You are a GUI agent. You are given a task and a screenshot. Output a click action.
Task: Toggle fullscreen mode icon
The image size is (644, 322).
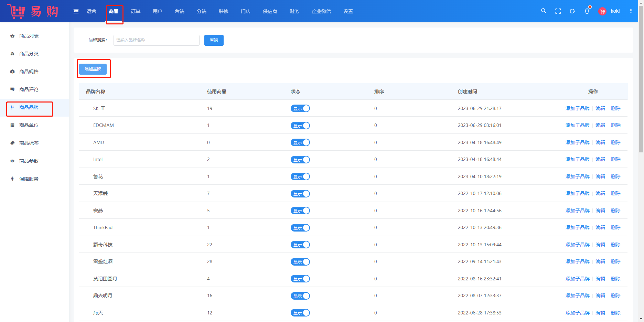tap(558, 11)
